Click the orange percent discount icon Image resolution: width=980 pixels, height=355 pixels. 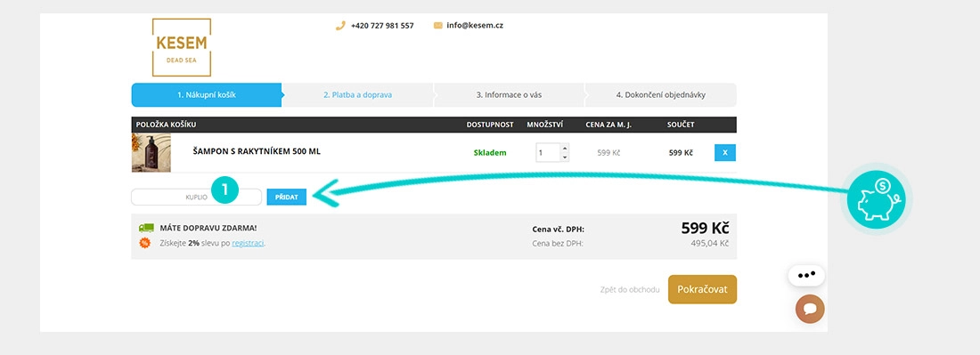point(145,243)
